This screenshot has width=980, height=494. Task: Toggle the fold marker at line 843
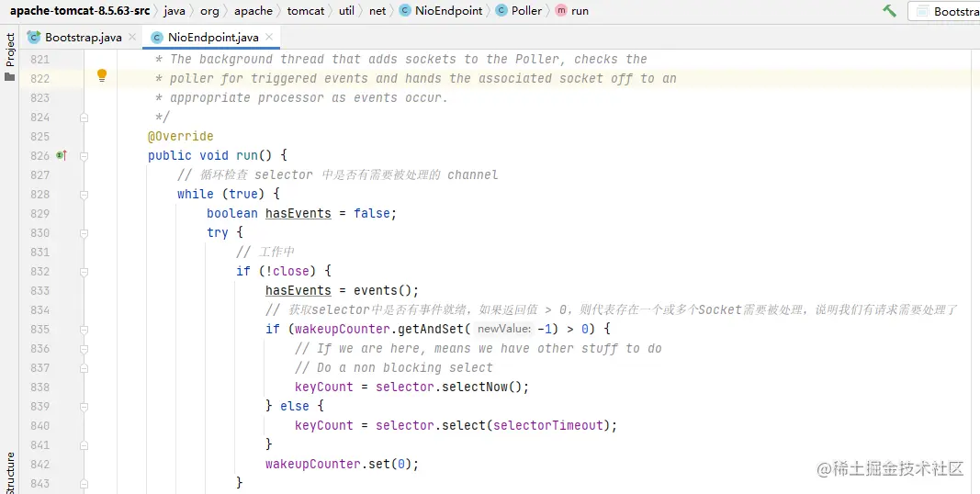click(84, 483)
